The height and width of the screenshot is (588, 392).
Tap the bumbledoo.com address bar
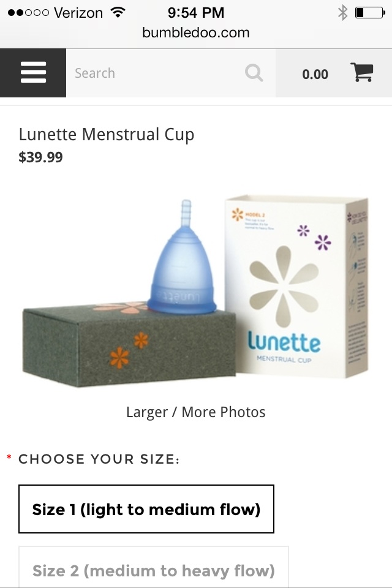(x=196, y=32)
